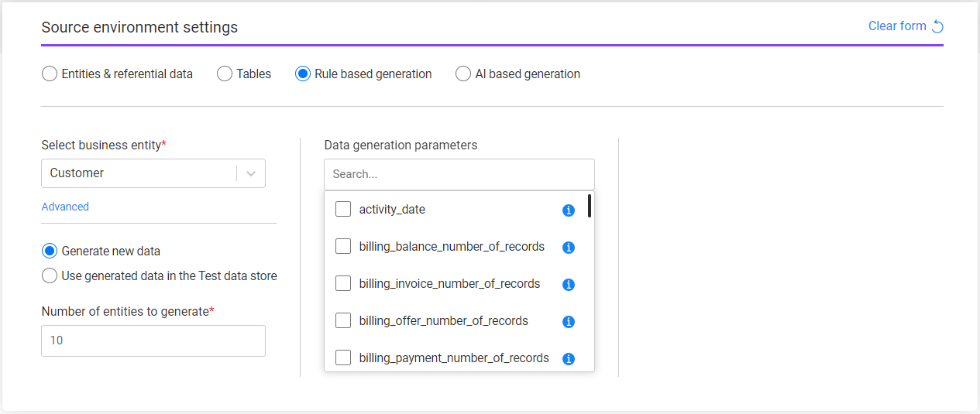Click info icon for billing_payment_number_of_records
The image size is (980, 414).
point(568,359)
